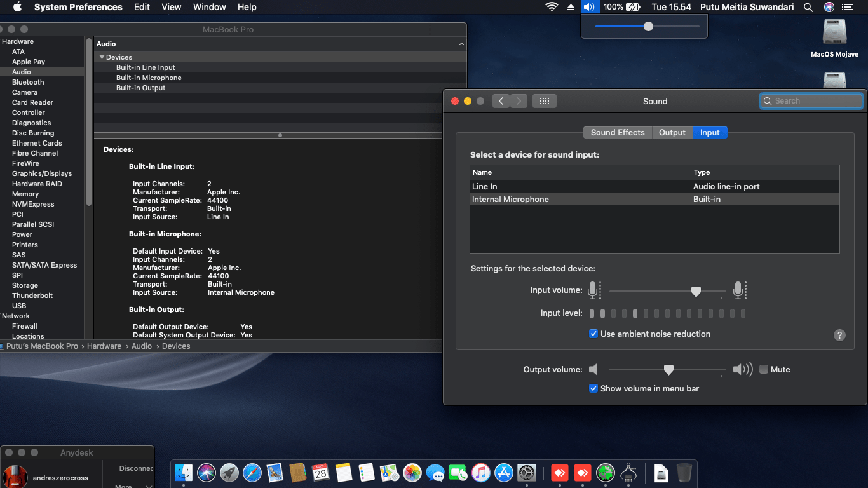Uncheck Show volume in menu bar

pos(593,388)
